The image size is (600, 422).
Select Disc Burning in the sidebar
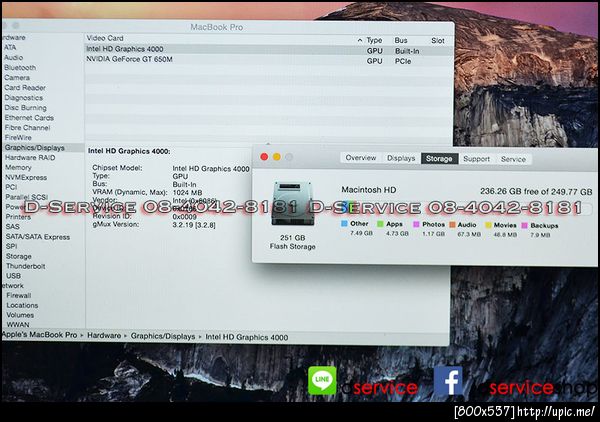[x=25, y=108]
